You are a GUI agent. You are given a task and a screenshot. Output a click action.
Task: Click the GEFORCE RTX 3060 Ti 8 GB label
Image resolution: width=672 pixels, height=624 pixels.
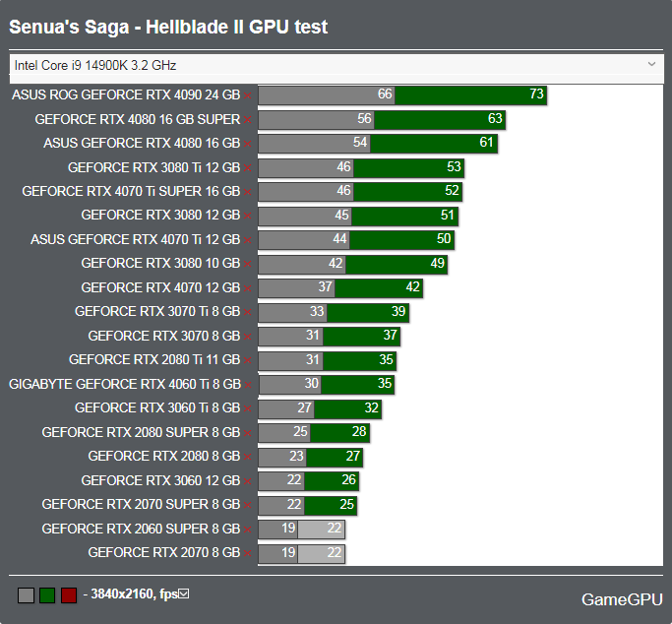tap(157, 407)
